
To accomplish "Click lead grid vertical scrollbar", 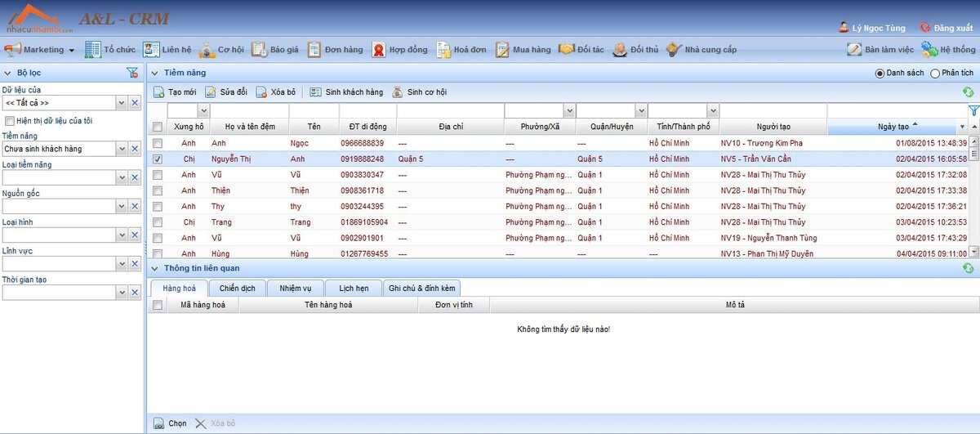I will (973, 196).
